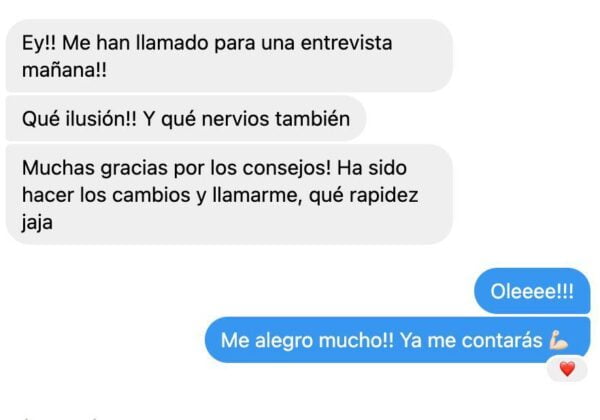The image size is (600, 420).
Task: Click the word 'entrevista' in first message
Action: (346, 42)
